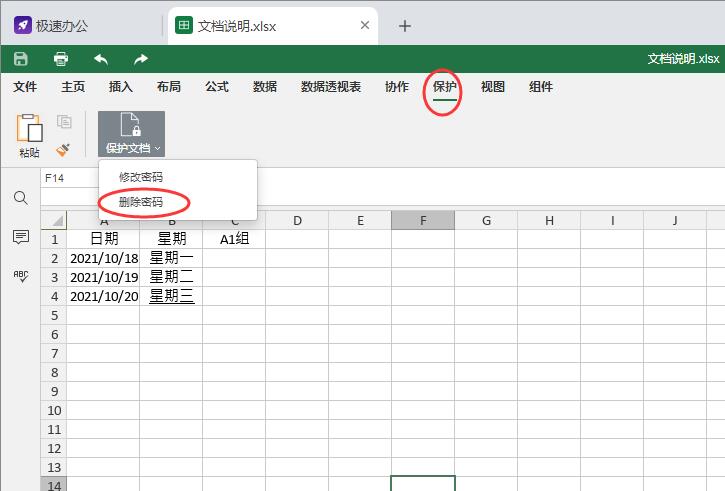Redo the last action

pyautogui.click(x=141, y=59)
